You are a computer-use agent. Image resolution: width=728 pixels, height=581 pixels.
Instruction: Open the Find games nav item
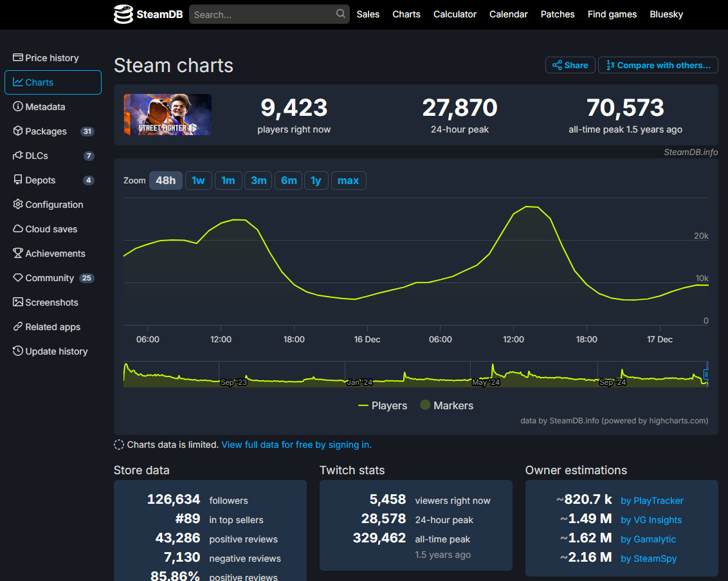tap(612, 14)
